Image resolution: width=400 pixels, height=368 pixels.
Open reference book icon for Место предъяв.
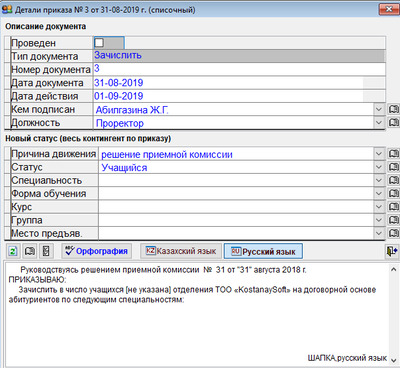pos(393,233)
